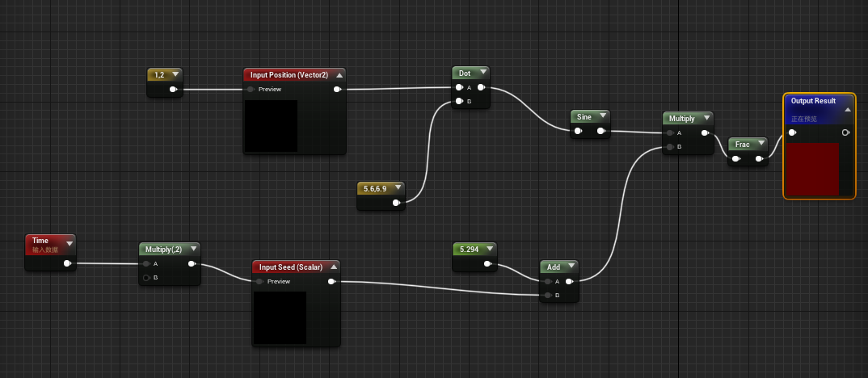Expand the 5.294 constant node arrow
This screenshot has height=378, width=868.
[x=490, y=249]
